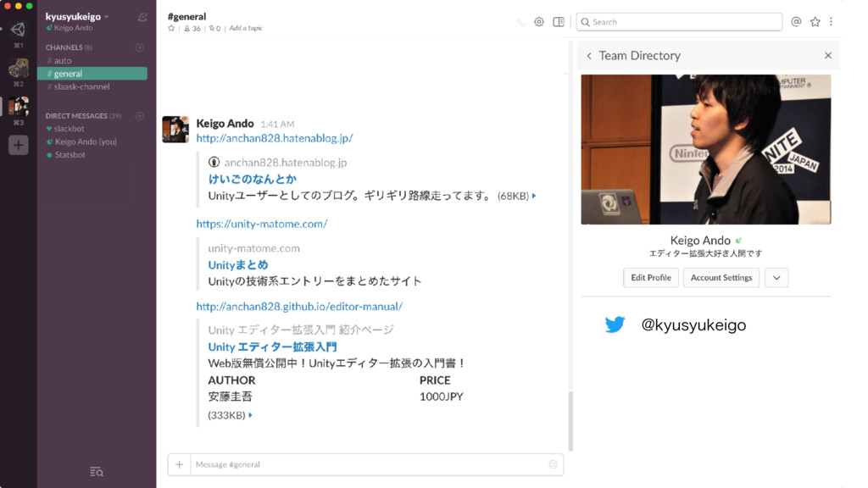Screen dimensions: 868x488
Task: Click the #general channel title
Action: tap(186, 17)
